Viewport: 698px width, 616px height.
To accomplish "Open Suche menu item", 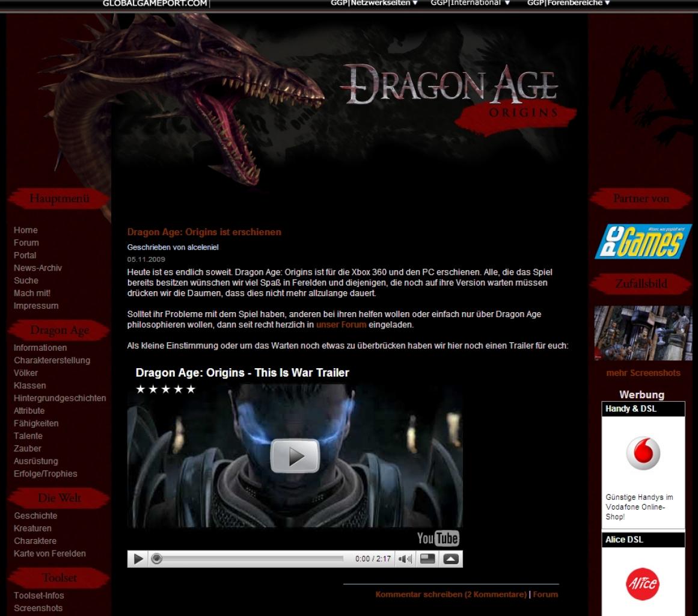I will [x=26, y=280].
